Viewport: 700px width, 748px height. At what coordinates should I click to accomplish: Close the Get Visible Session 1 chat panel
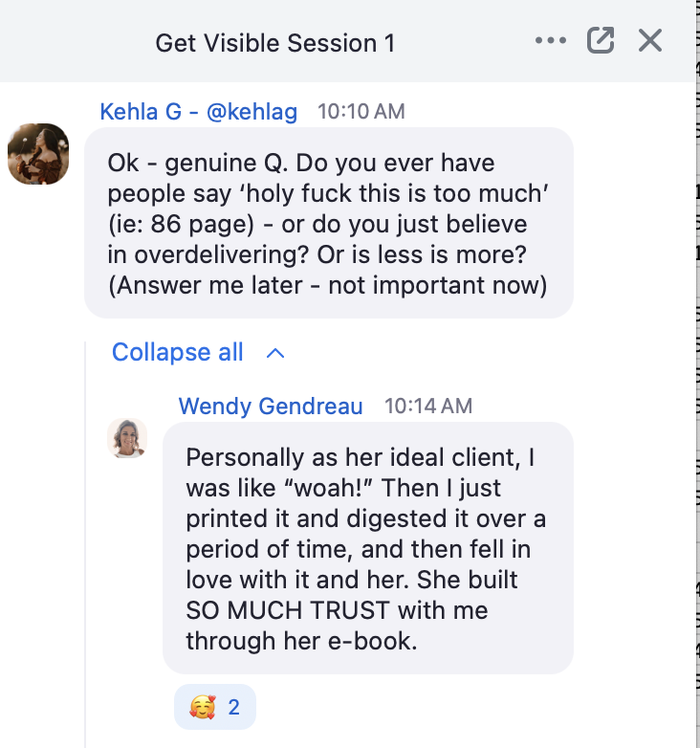pos(650,40)
